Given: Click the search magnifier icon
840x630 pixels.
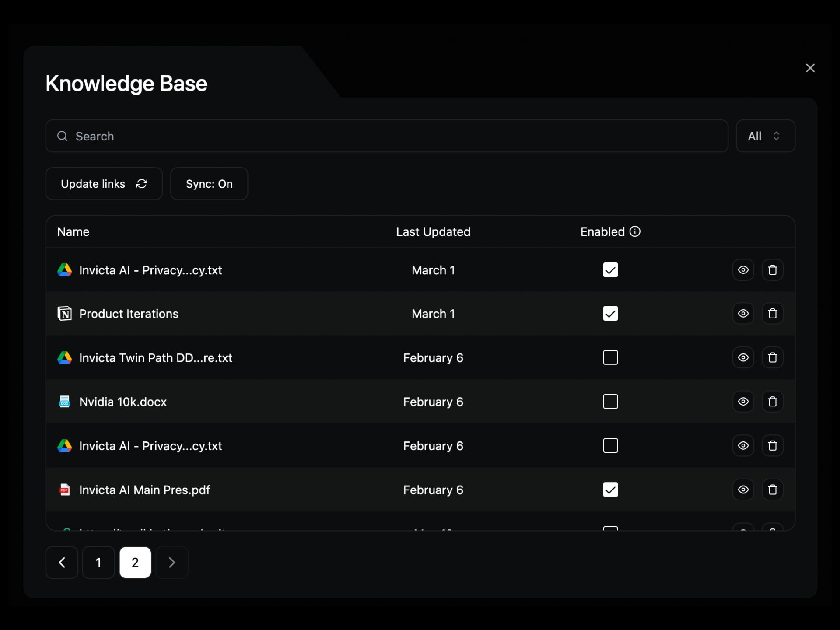Looking at the screenshot, I should click(62, 136).
